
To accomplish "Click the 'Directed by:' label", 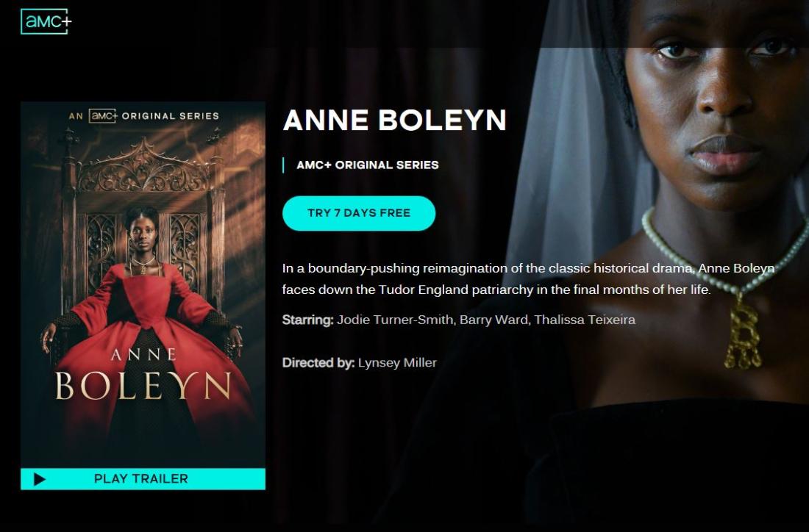I will (318, 363).
